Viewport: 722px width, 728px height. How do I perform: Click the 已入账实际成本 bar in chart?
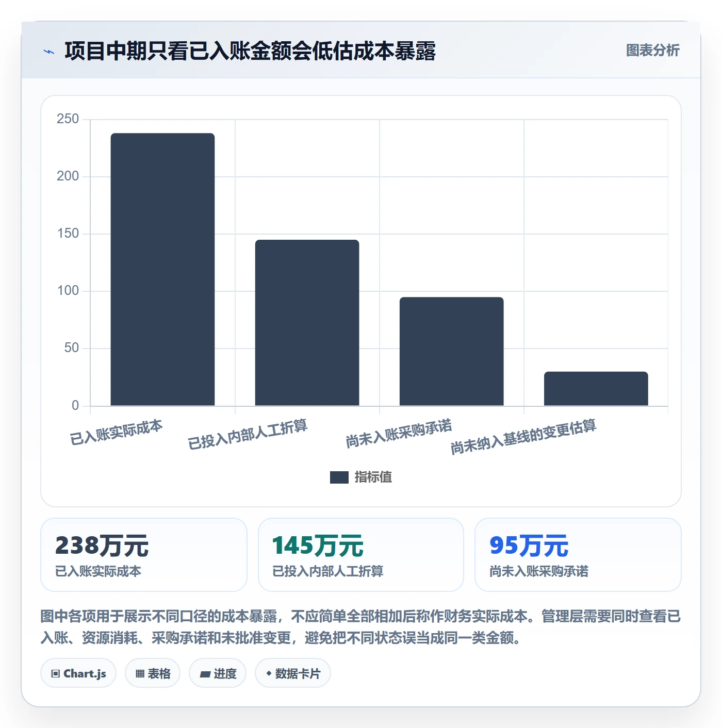(163, 270)
